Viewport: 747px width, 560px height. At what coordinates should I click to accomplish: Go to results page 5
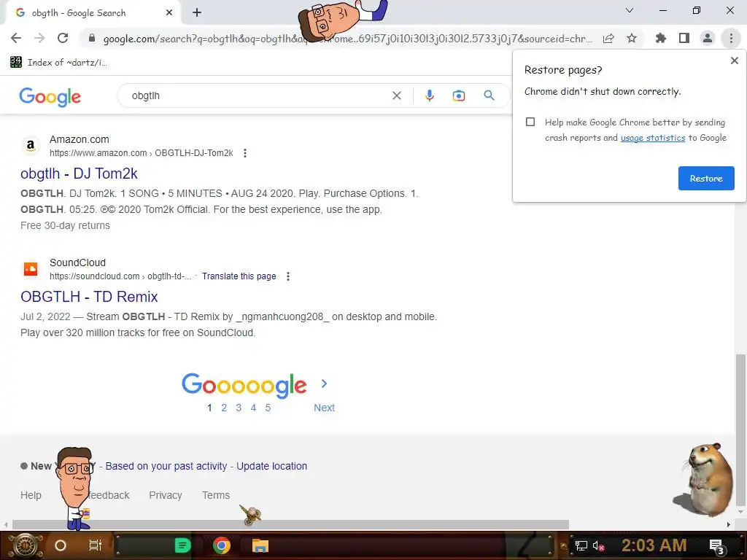(268, 408)
